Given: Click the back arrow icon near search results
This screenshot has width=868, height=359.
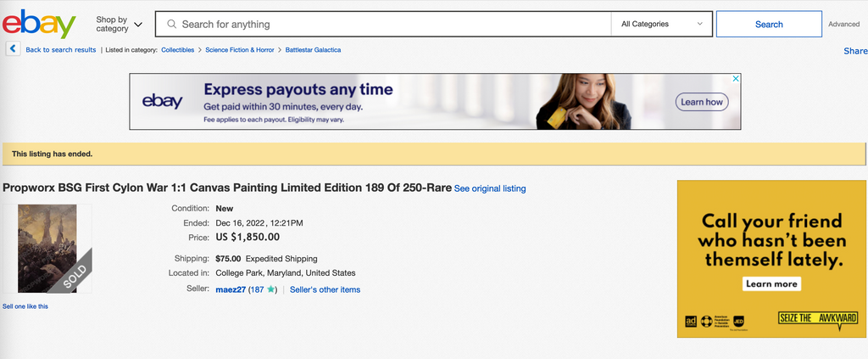Looking at the screenshot, I should [13, 49].
